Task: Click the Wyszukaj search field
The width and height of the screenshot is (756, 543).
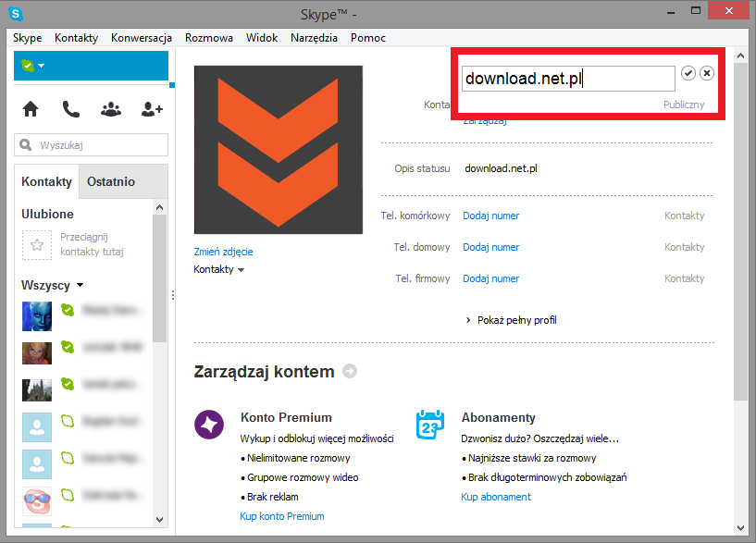Action: click(x=91, y=144)
